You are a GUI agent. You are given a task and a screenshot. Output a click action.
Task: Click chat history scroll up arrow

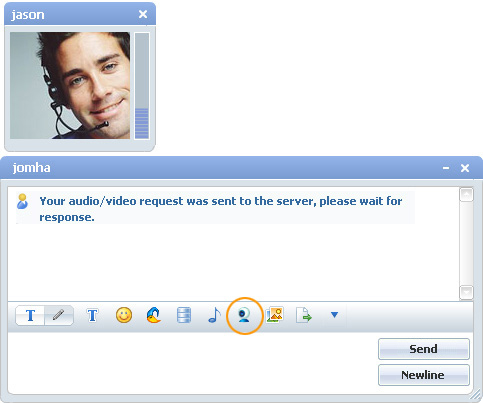pyautogui.click(x=466, y=194)
